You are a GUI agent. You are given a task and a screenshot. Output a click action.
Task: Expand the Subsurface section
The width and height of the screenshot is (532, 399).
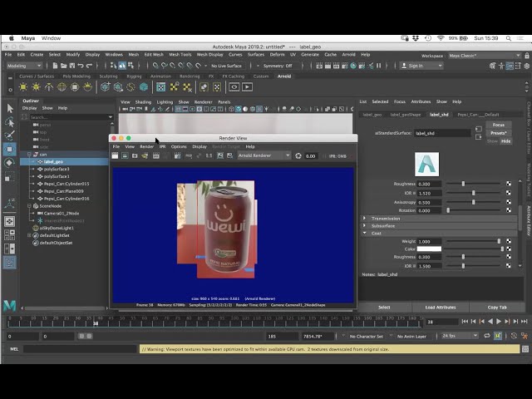pyautogui.click(x=365, y=225)
